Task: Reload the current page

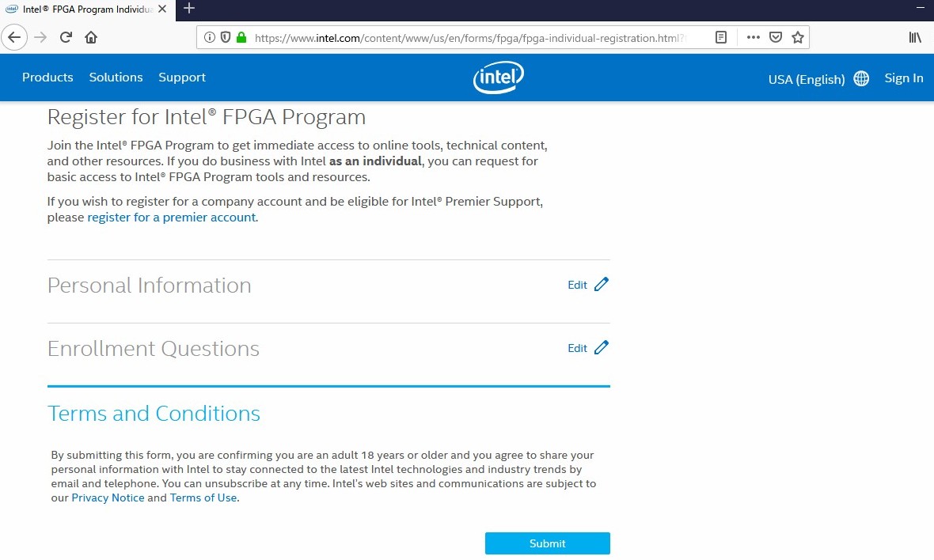Action: 66,37
